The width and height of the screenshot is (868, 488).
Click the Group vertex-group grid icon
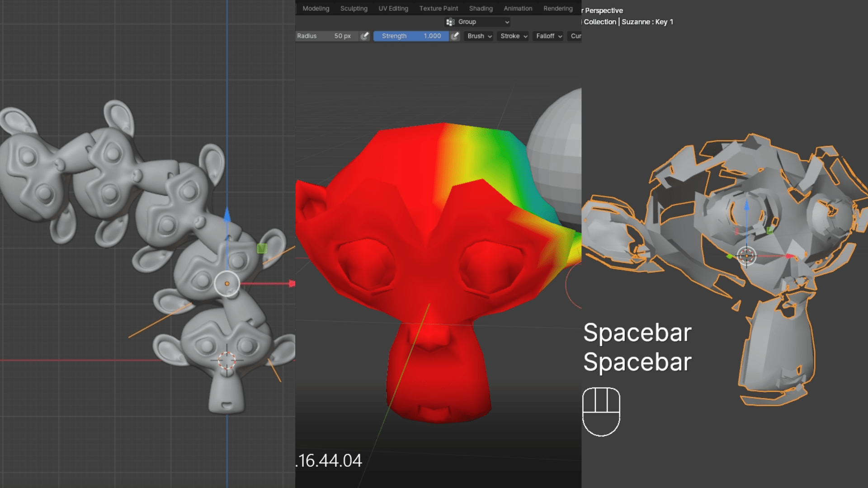(450, 22)
